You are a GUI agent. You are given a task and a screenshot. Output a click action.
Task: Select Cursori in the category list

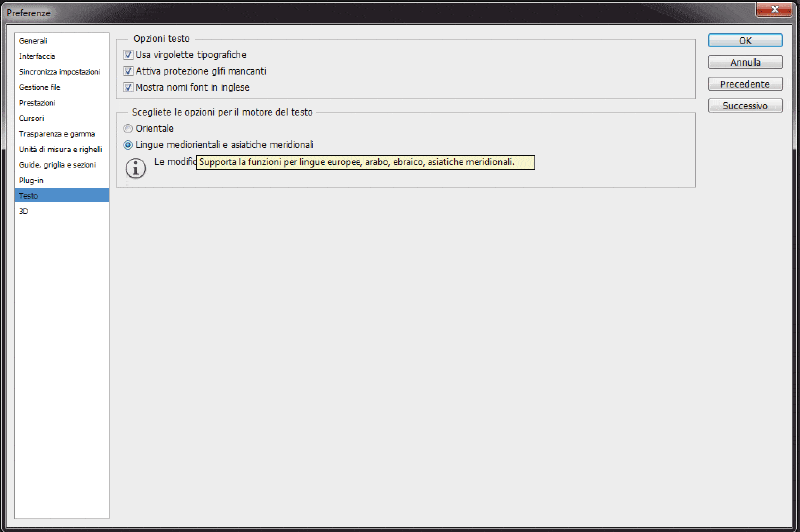32,118
